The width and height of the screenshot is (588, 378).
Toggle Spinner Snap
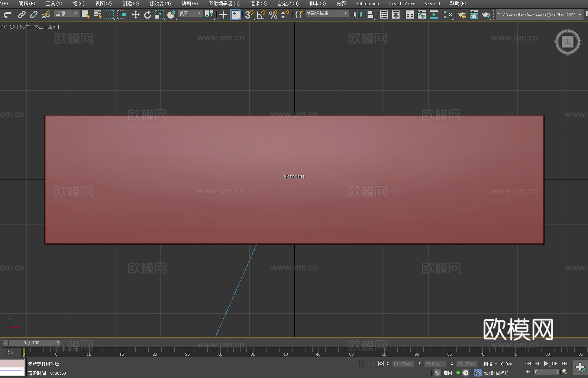(285, 14)
